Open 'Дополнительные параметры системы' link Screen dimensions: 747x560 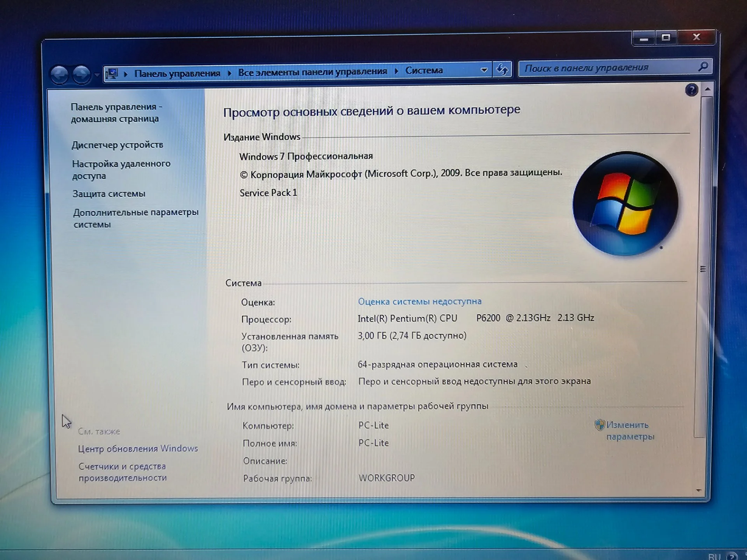point(136,218)
